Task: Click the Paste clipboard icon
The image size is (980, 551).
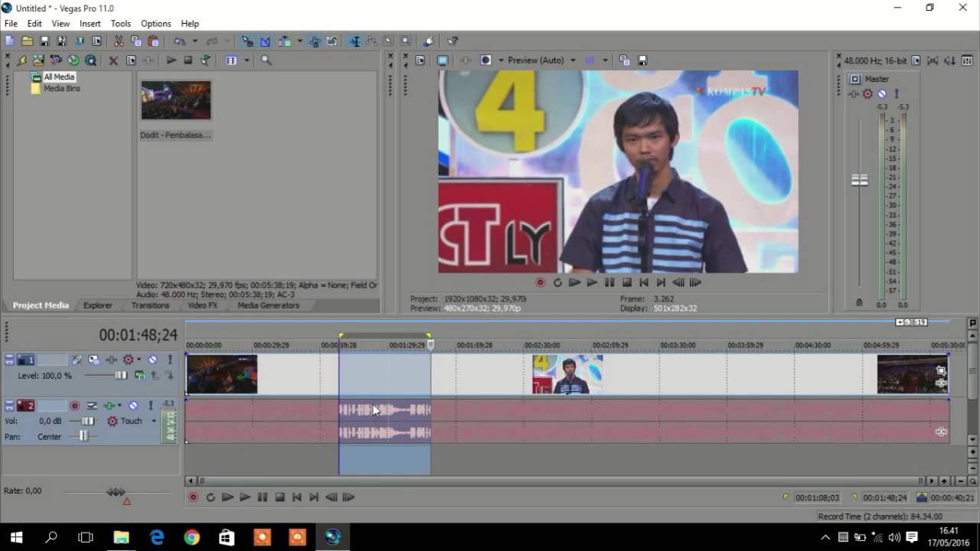Action: coord(154,41)
